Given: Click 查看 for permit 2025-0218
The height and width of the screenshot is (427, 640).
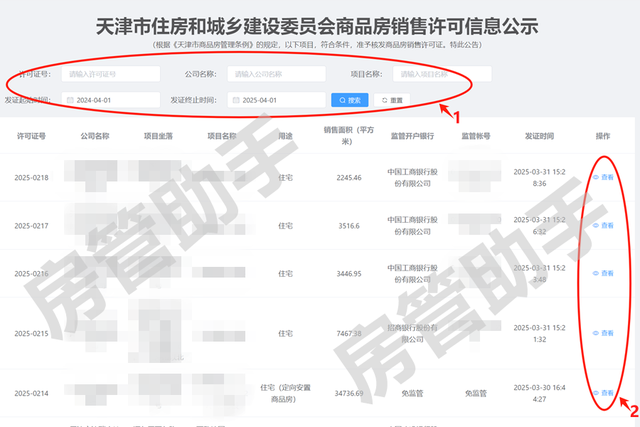Looking at the screenshot, I should [603, 177].
